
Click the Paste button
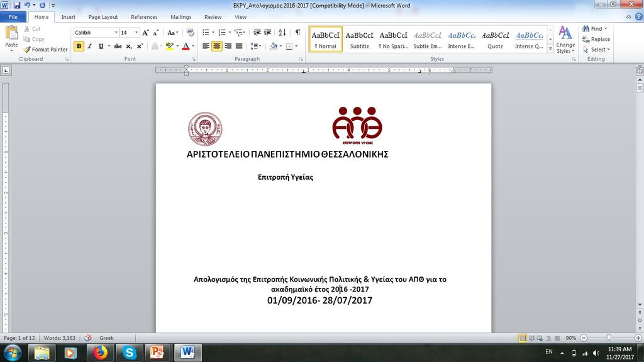click(11, 38)
